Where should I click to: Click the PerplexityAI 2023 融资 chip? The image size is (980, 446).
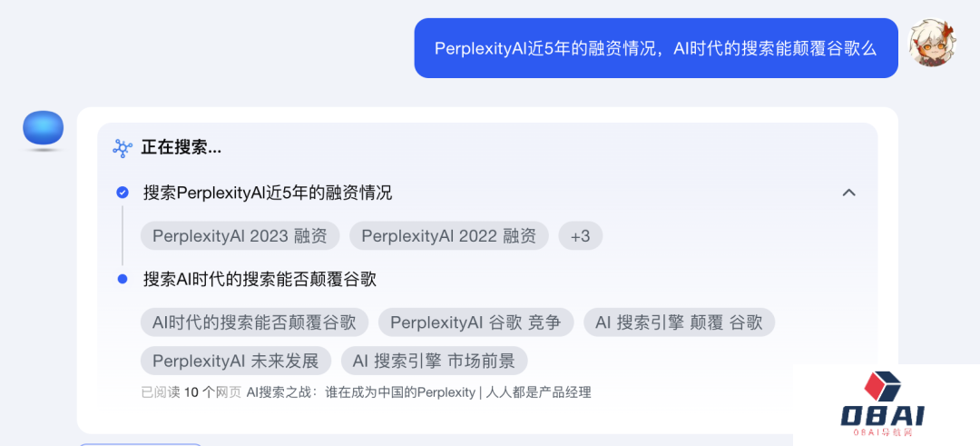(x=240, y=236)
